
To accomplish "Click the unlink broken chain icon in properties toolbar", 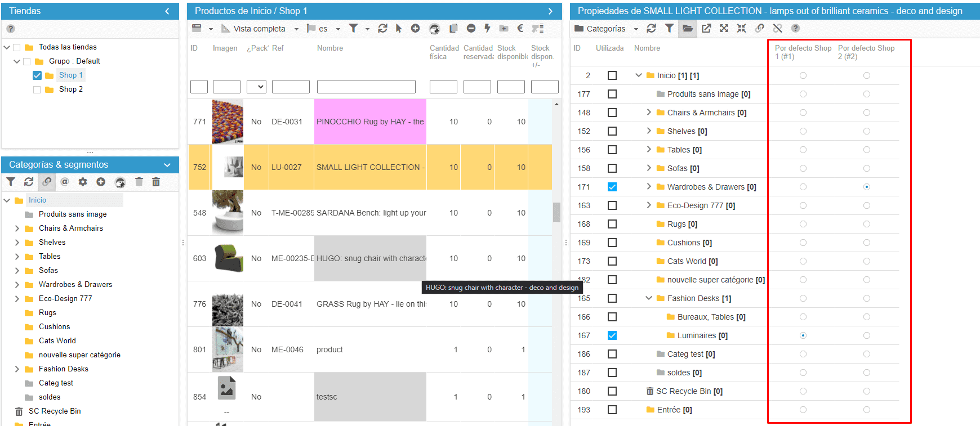I will 777,28.
